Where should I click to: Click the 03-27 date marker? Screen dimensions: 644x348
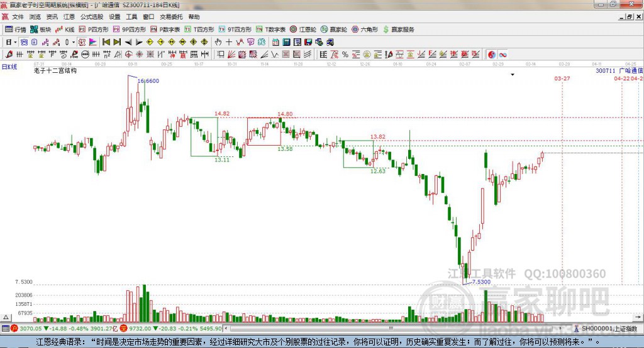point(562,79)
